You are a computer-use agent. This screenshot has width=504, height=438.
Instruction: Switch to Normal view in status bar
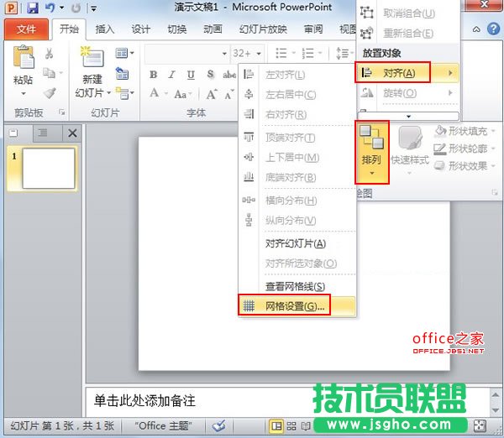click(x=276, y=426)
